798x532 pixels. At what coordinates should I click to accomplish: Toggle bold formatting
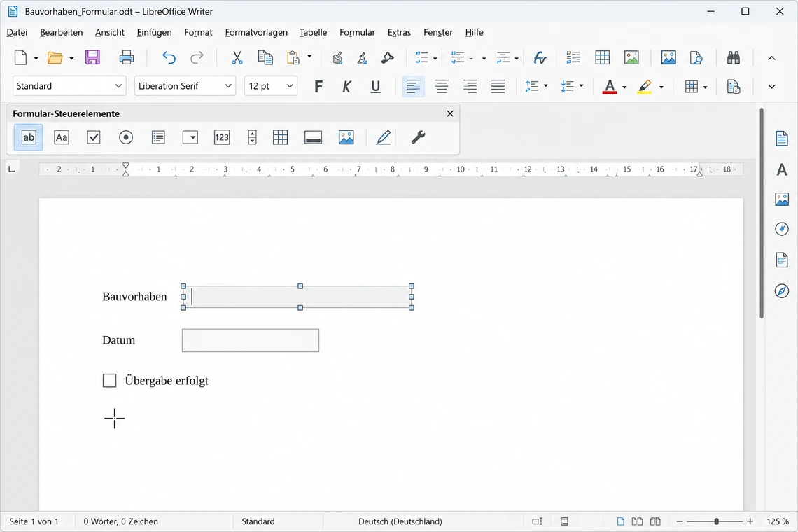[318, 87]
